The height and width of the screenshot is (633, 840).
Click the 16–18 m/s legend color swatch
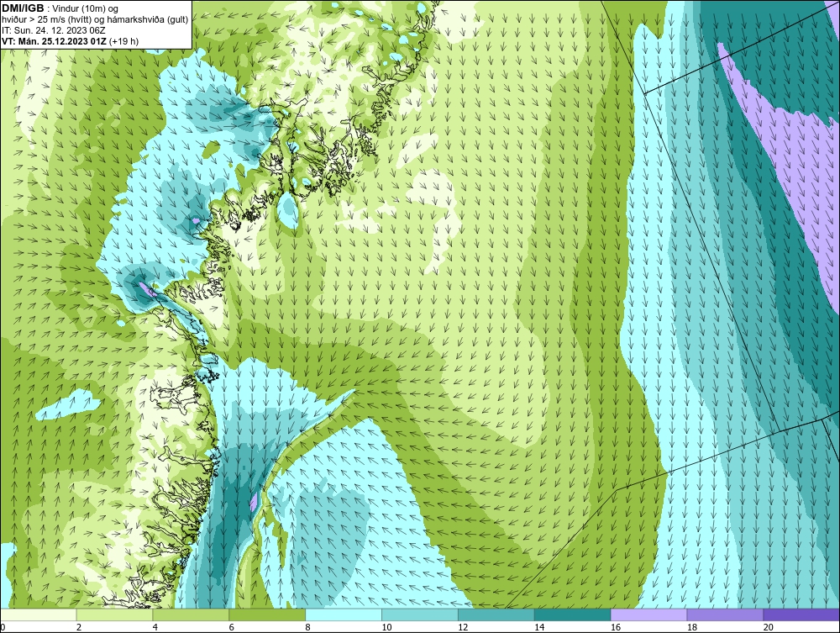click(648, 615)
